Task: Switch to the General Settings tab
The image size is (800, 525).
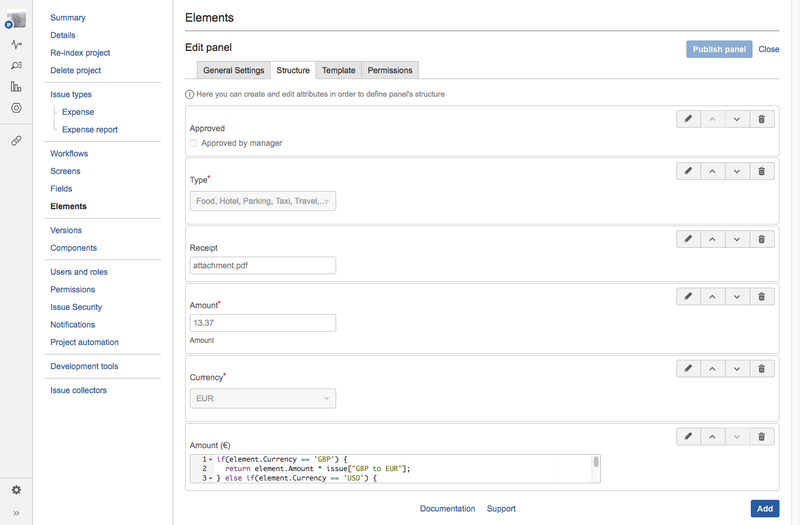Action: [x=233, y=70]
